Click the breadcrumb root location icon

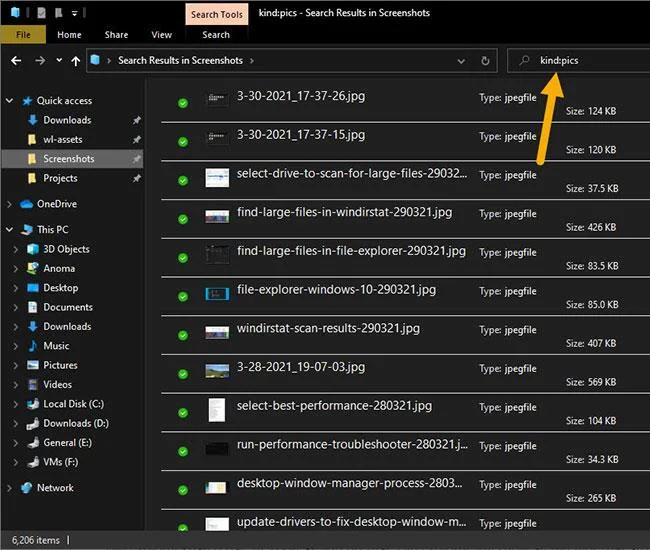[x=95, y=60]
